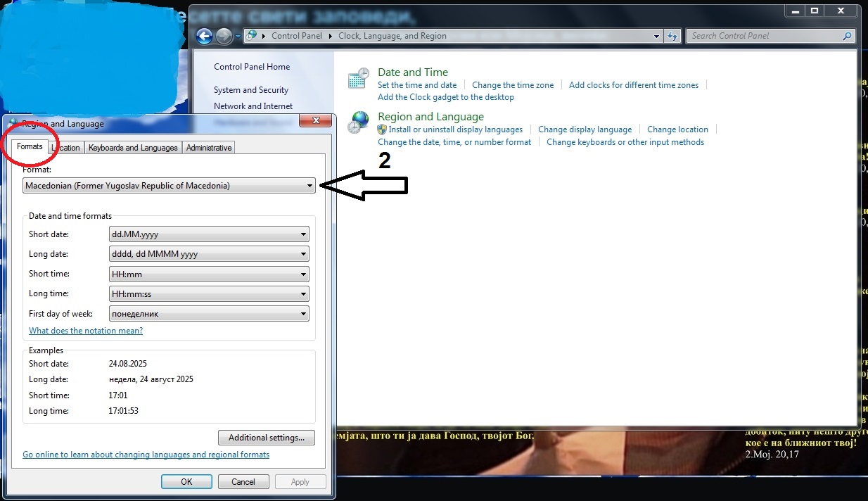Switch to the Keyboards and Languages tab
Screen dimensions: 868x501
133,148
